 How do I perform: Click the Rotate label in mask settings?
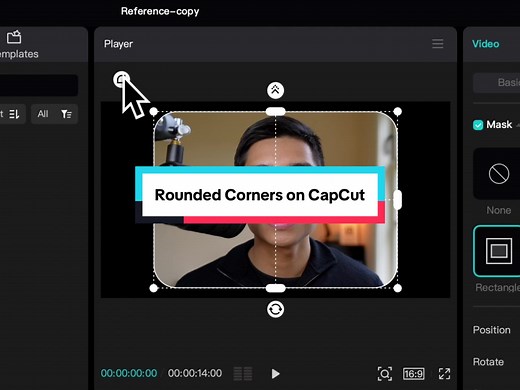488,362
